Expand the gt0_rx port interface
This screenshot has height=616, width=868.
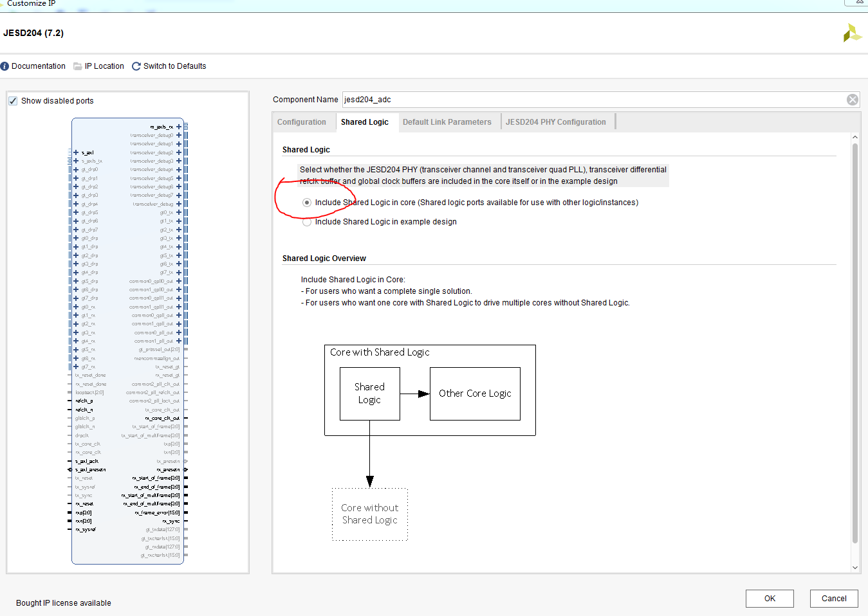click(76, 307)
